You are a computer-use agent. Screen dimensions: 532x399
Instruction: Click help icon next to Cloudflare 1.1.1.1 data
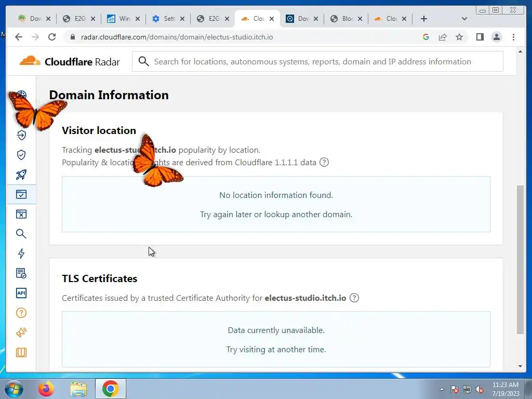324,162
